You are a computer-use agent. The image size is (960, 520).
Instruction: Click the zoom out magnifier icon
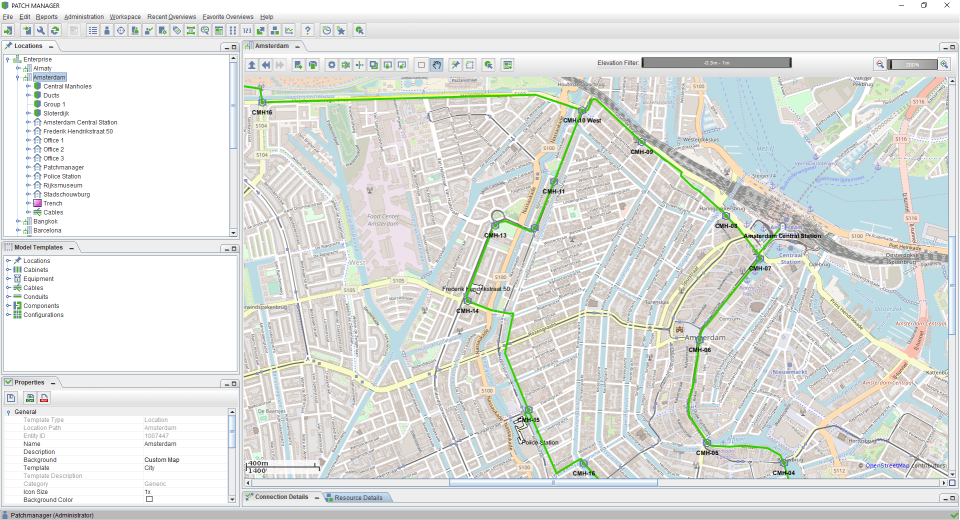click(x=880, y=64)
